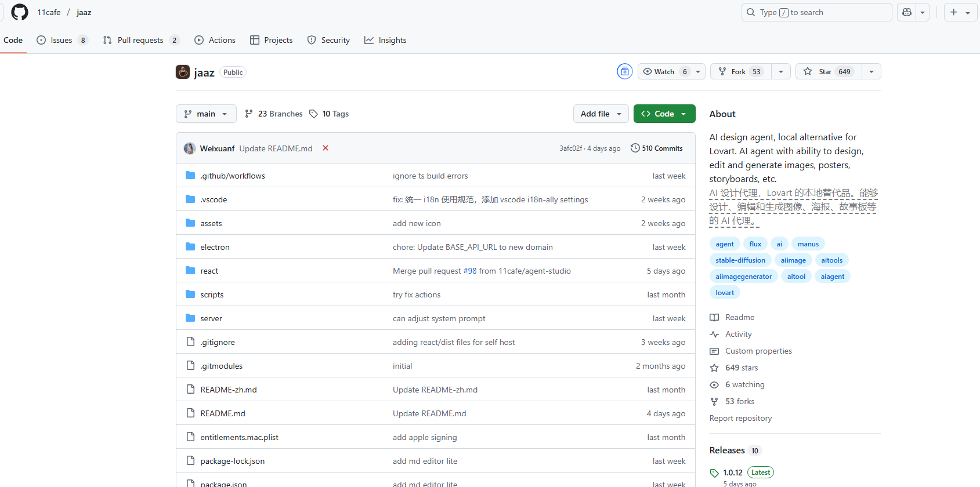Click the search input field
Viewport: 980px width, 487px height.
(816, 12)
